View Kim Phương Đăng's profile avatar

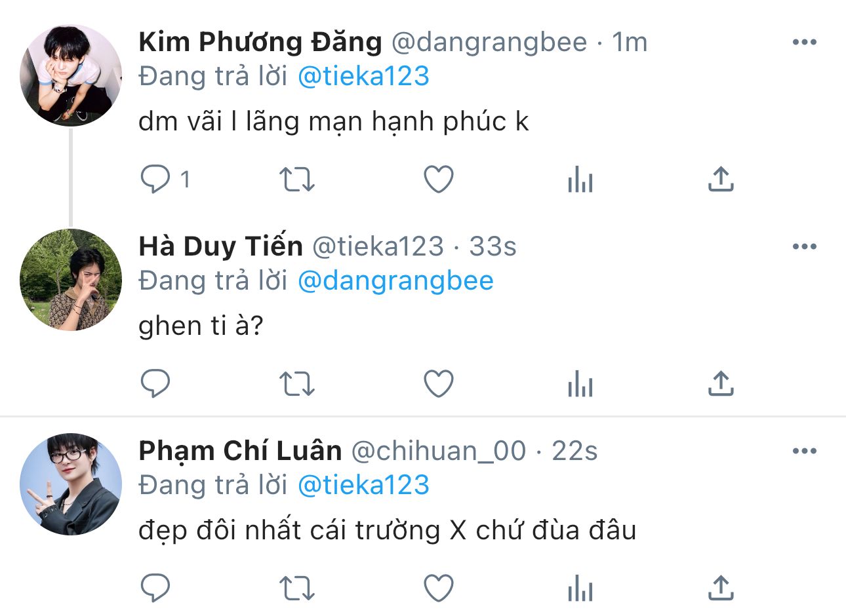tap(71, 75)
